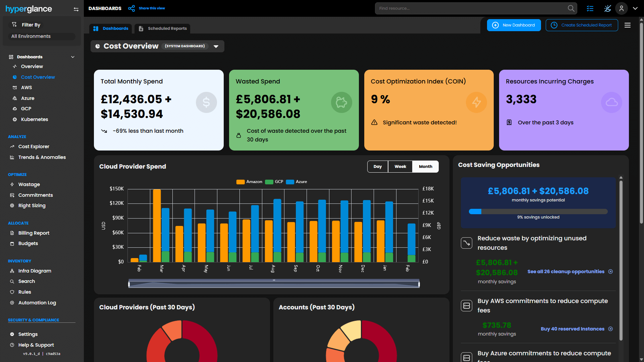Open Cost Explorer in the sidebar
The height and width of the screenshot is (362, 644).
point(34,146)
